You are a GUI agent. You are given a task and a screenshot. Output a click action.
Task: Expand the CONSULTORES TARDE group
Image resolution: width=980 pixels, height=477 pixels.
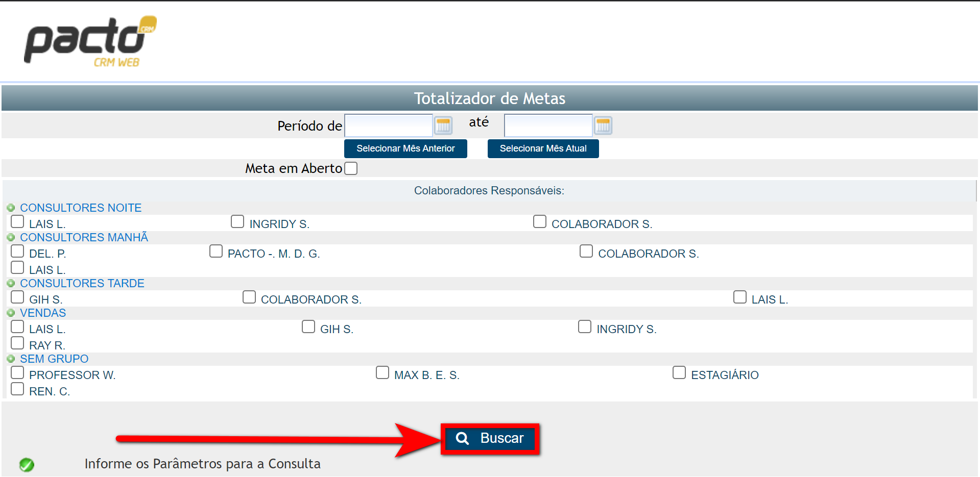[x=11, y=283]
